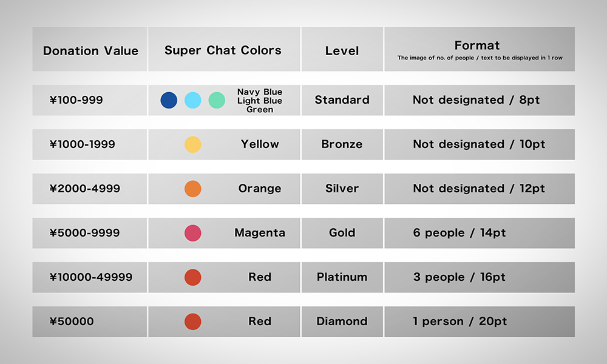Screen dimensions: 607x364
Task: Select the light blue color circle
Action: point(193,100)
